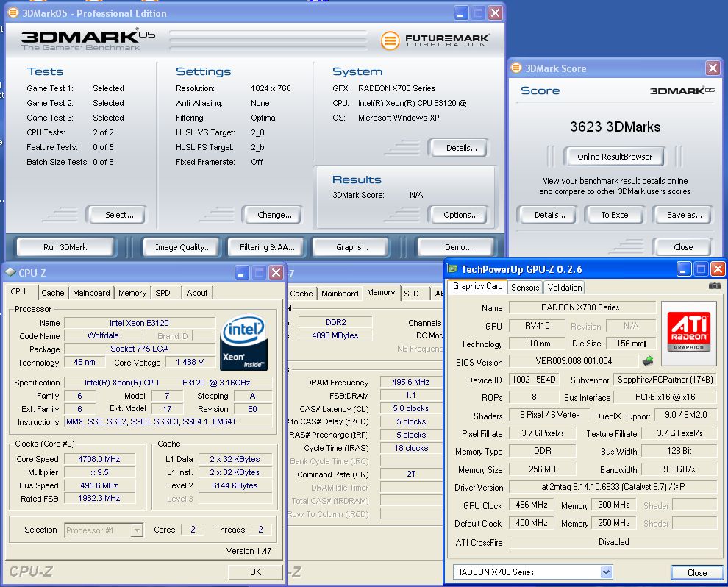This screenshot has width=728, height=587.
Task: Switch to the Validation tab in GPU-Z
Action: pyautogui.click(x=565, y=287)
